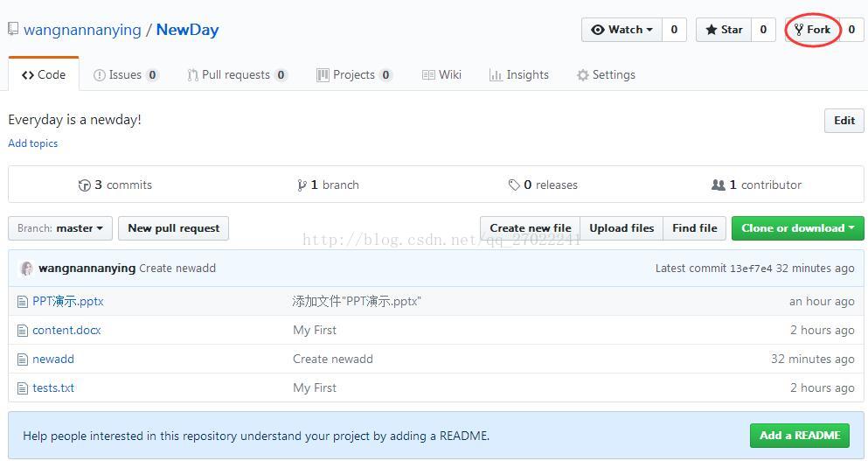Expand the Clone or download dropdown

[798, 228]
